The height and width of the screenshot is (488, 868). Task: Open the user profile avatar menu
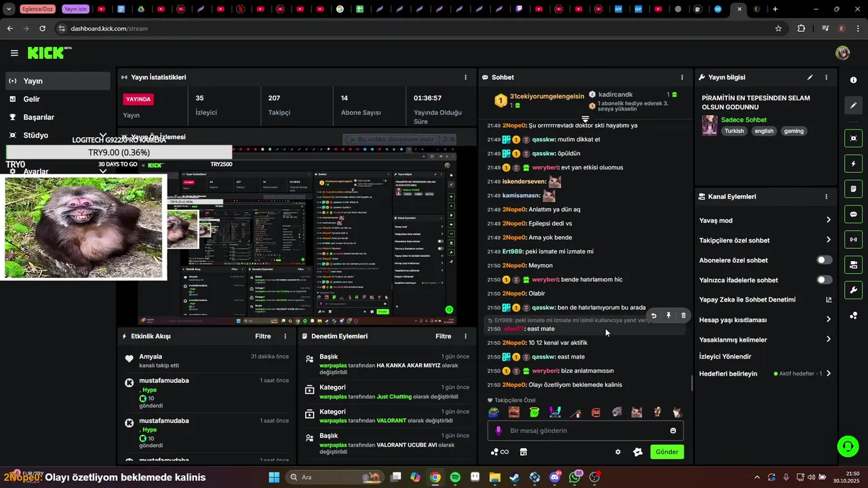pyautogui.click(x=843, y=53)
